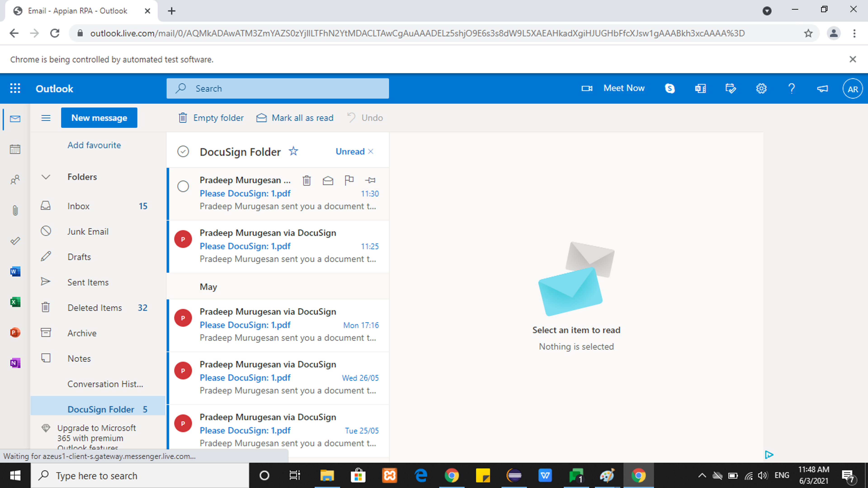This screenshot has width=868, height=488.
Task: Collapse the Folders section
Action: pos(46,177)
